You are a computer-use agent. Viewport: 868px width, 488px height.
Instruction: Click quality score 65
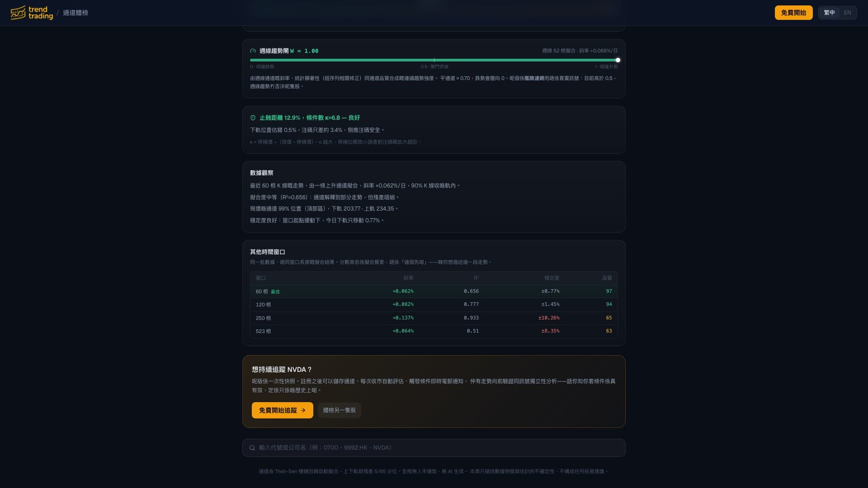tap(609, 318)
